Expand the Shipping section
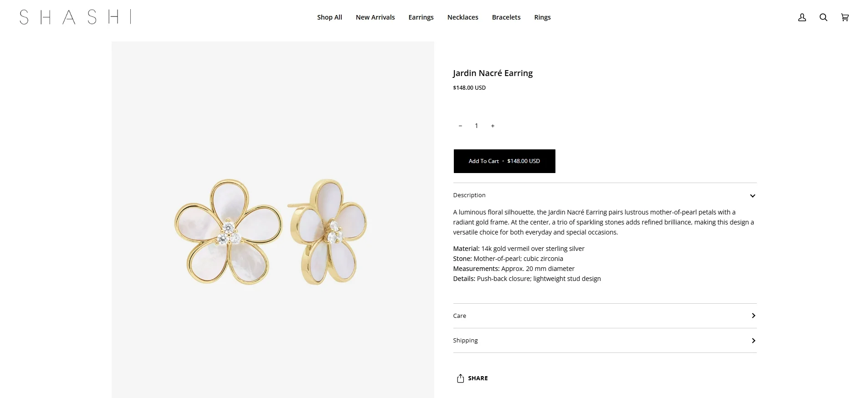 [753, 341]
